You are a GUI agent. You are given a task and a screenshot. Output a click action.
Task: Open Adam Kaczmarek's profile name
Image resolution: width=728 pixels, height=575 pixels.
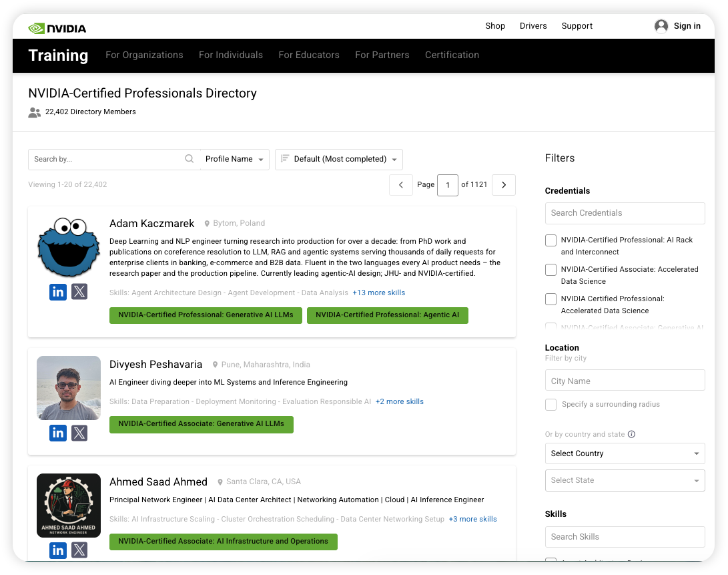pyautogui.click(x=152, y=224)
